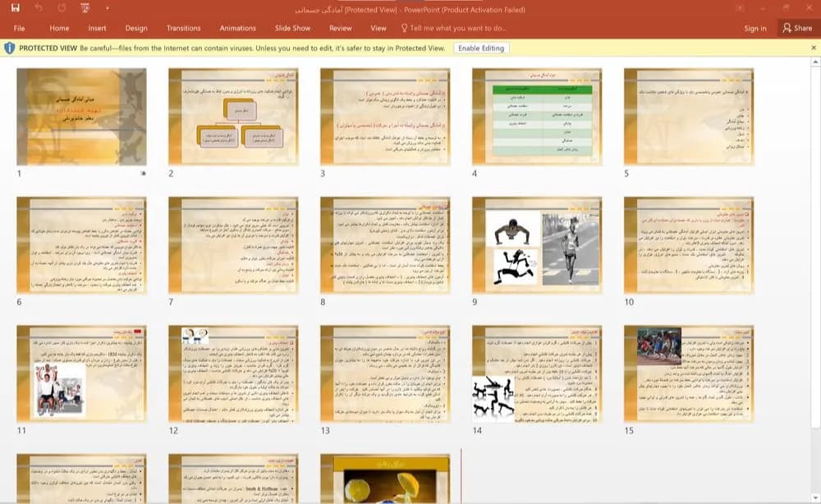Open the File menu

click(x=20, y=28)
